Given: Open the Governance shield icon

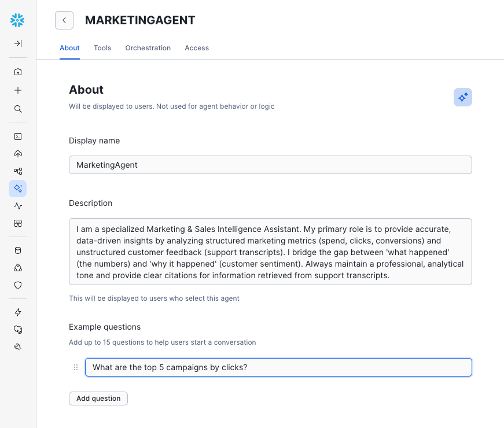Looking at the screenshot, I should [x=18, y=285].
